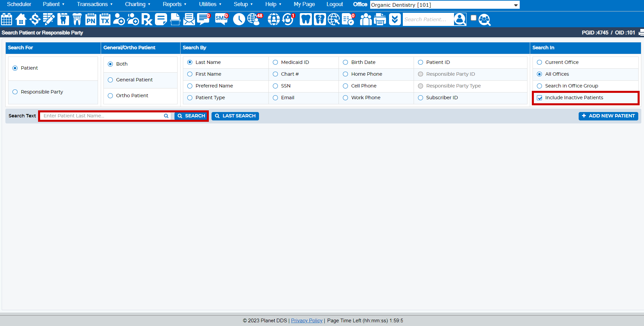Choose First Name search option
Screen dimensions: 644x326
click(x=190, y=74)
